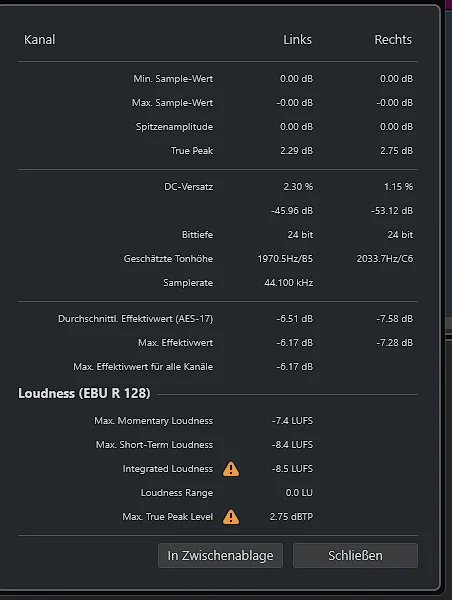Click the Bittiefe label
Screen dimensions: 452x600
[x=197, y=235]
